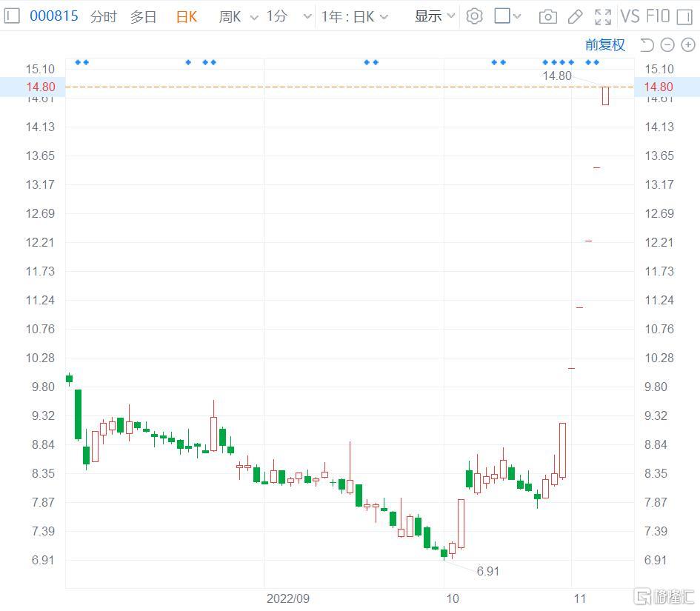Viewport: 700px width, 611px height.
Task: Reset chart with the undo arrow icon
Action: click(647, 45)
